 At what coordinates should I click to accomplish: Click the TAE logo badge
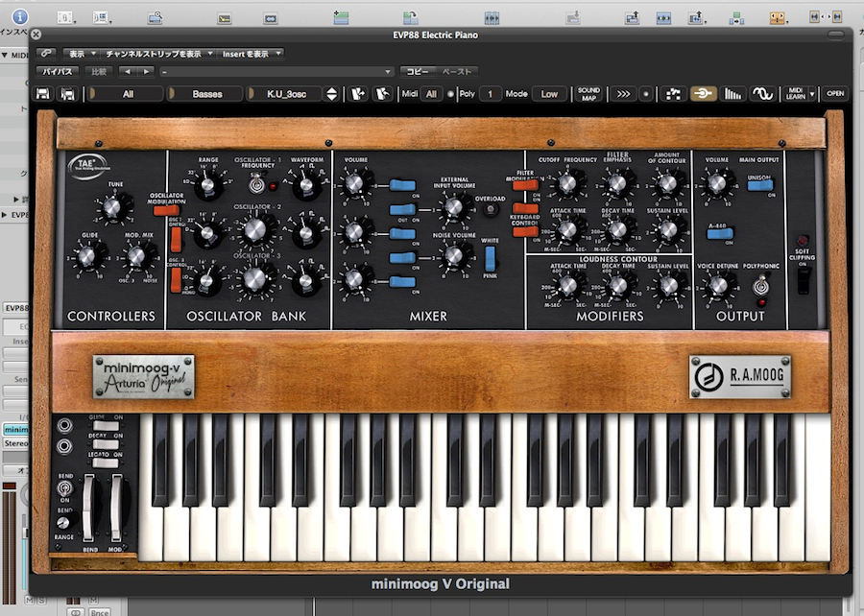point(88,165)
